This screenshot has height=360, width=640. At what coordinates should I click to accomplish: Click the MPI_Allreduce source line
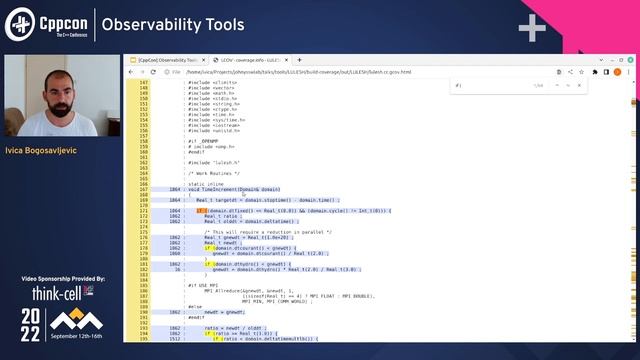point(249,291)
